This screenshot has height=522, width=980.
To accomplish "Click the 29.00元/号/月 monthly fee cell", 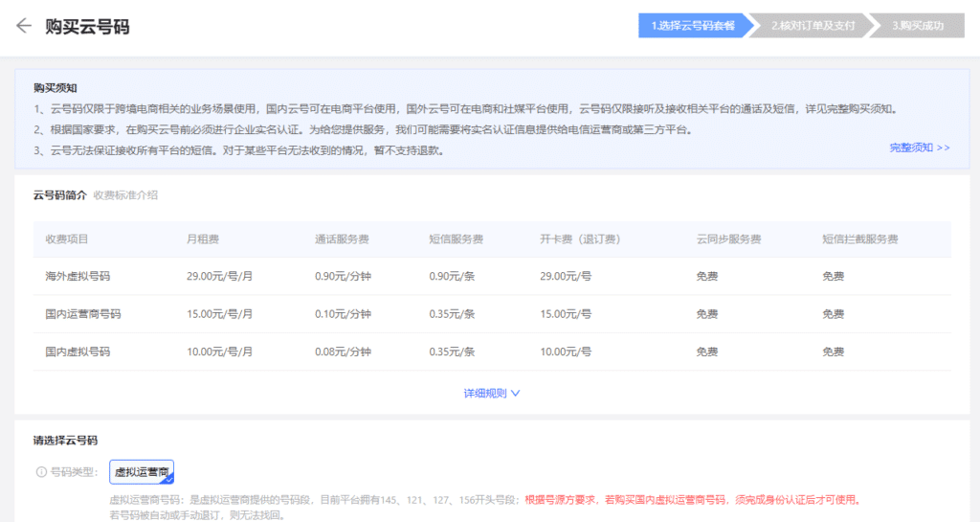I will pyautogui.click(x=219, y=276).
